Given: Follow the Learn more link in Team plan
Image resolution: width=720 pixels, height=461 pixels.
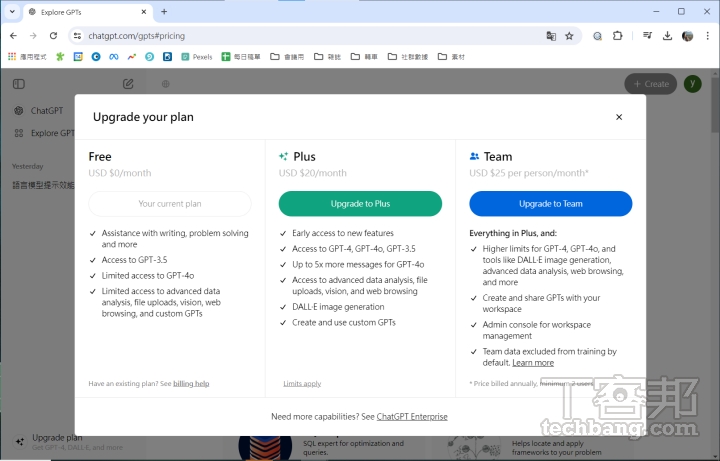Looking at the screenshot, I should pos(533,363).
